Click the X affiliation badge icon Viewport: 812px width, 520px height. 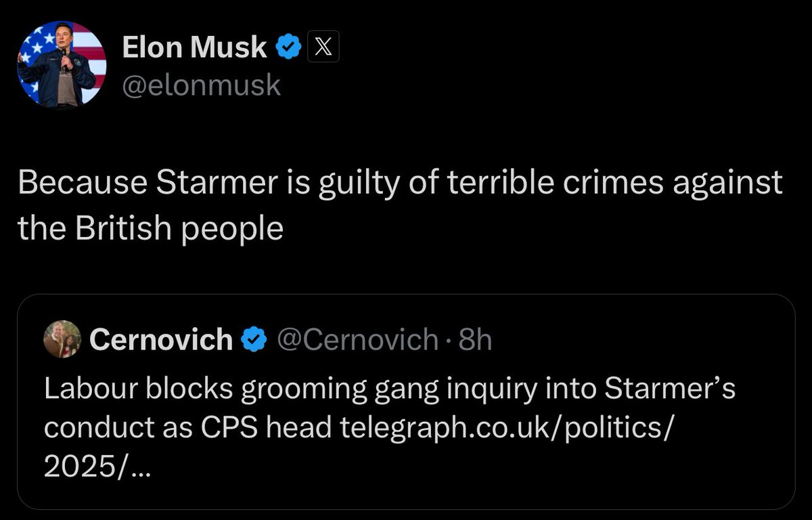323,49
